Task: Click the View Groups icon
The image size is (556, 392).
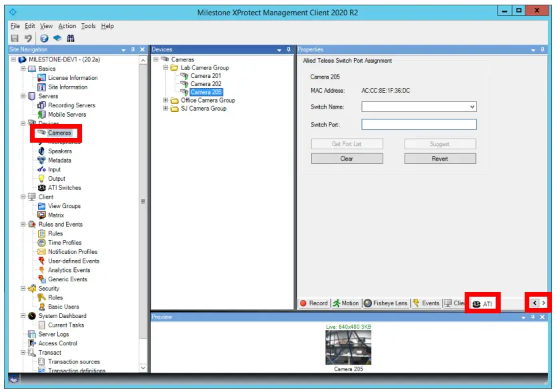Action: [x=41, y=206]
